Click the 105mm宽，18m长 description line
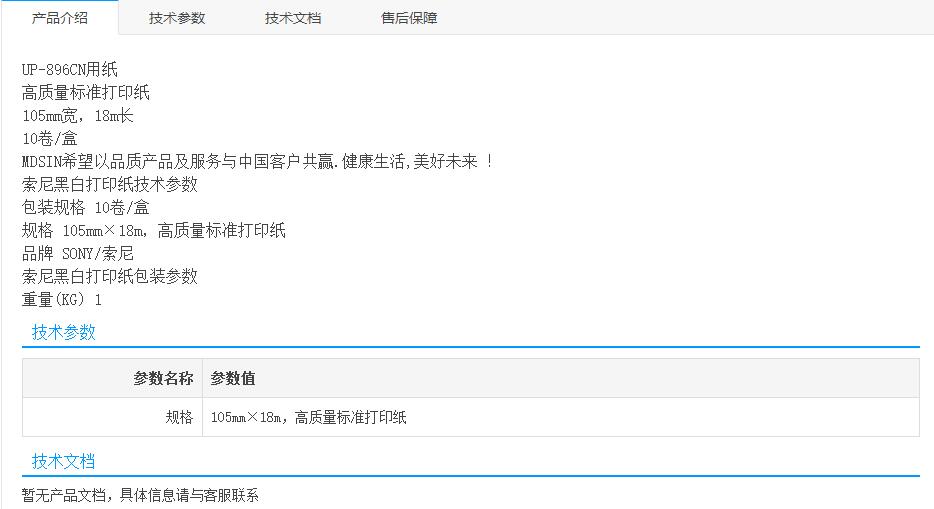The height and width of the screenshot is (509, 934). 78,116
